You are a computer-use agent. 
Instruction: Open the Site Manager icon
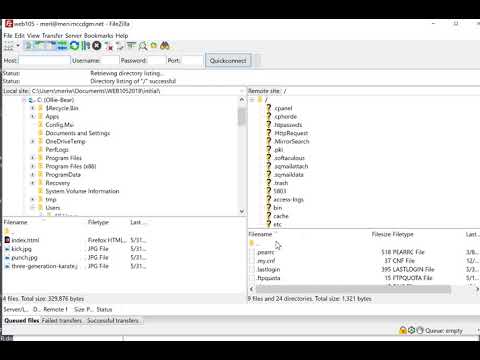(9, 46)
